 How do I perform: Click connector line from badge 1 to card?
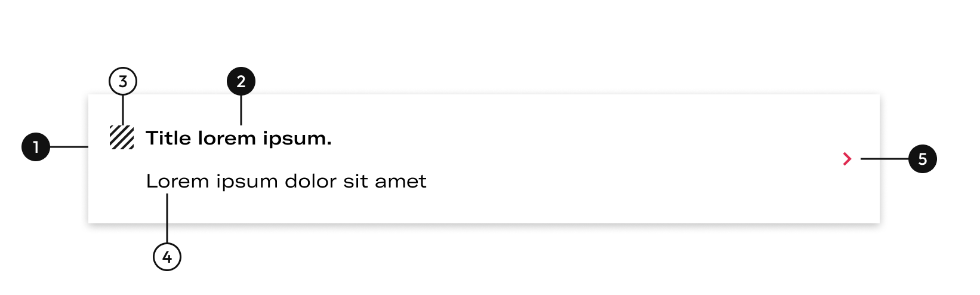pyautogui.click(x=69, y=147)
